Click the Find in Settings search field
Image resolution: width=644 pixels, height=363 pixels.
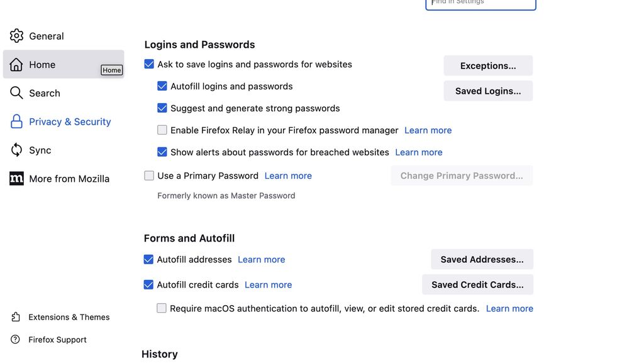pos(480,3)
